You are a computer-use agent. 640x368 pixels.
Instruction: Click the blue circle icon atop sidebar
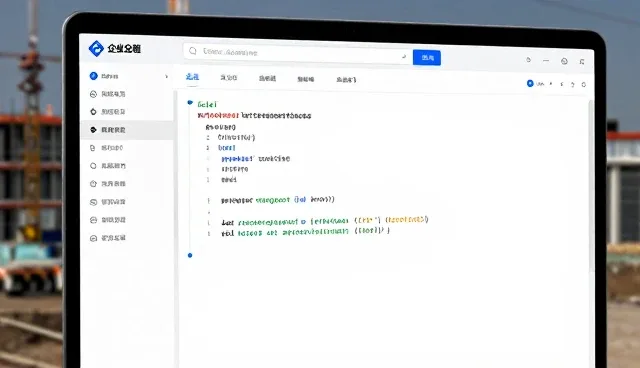[93, 76]
